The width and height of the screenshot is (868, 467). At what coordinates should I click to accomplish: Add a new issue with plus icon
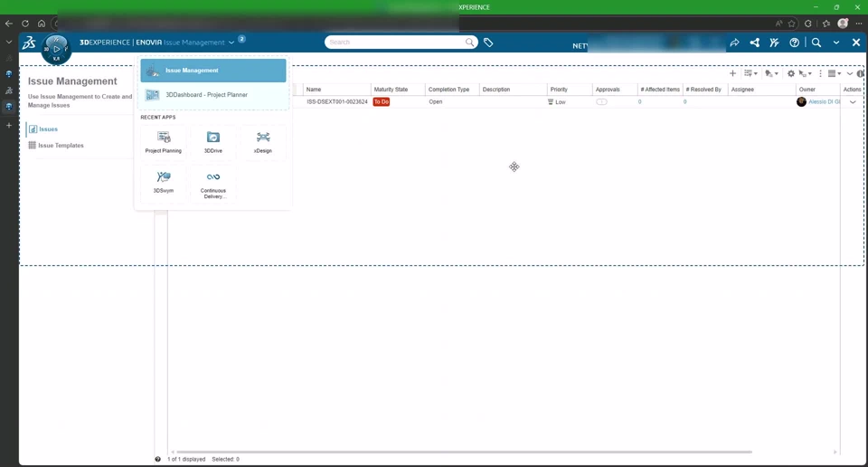coord(732,73)
